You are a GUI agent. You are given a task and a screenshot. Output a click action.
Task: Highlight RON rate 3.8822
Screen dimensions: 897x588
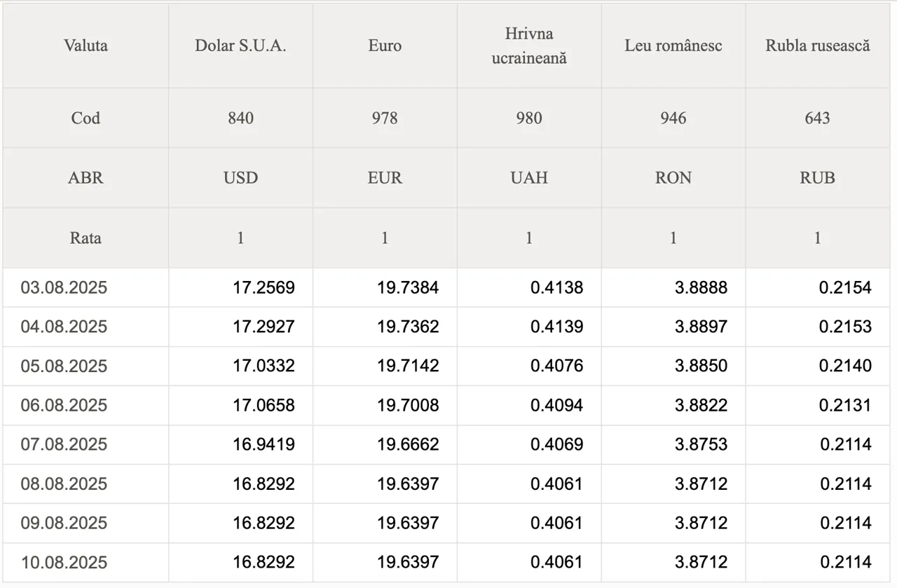point(701,405)
